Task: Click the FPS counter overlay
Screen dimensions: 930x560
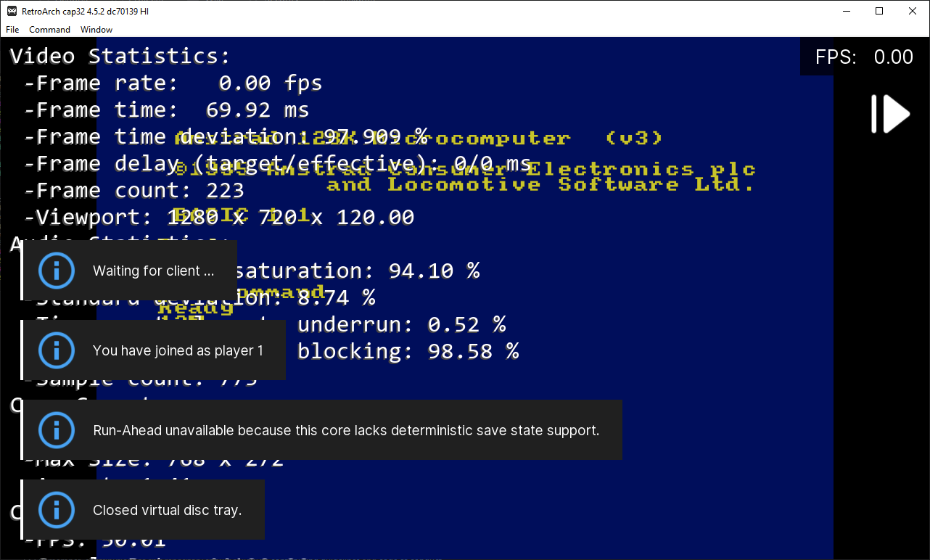Action: 865,56
